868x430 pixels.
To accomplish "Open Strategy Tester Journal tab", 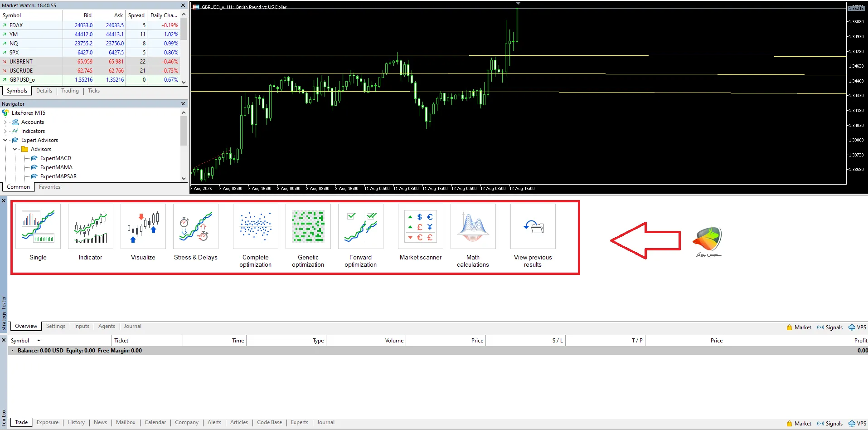I will point(133,326).
